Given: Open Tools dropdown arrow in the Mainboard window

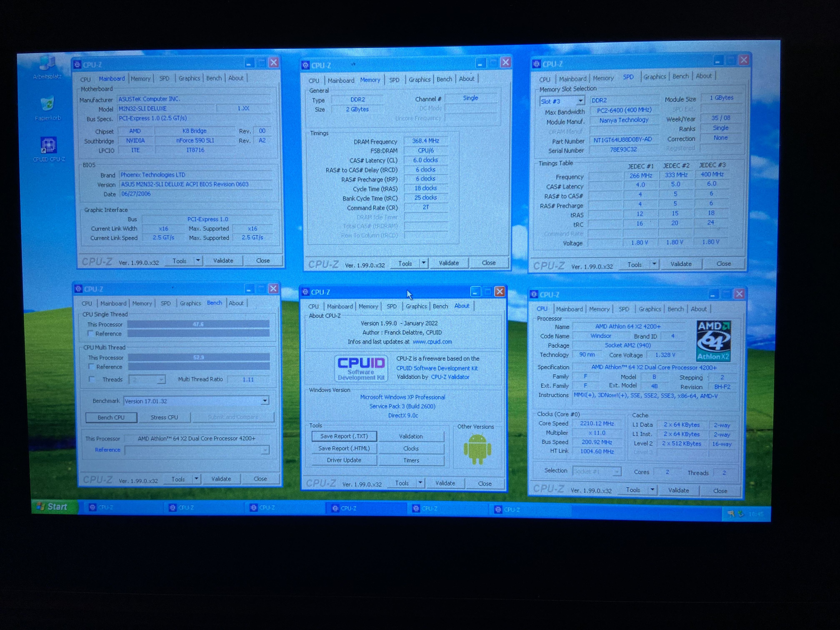Looking at the screenshot, I should (198, 260).
